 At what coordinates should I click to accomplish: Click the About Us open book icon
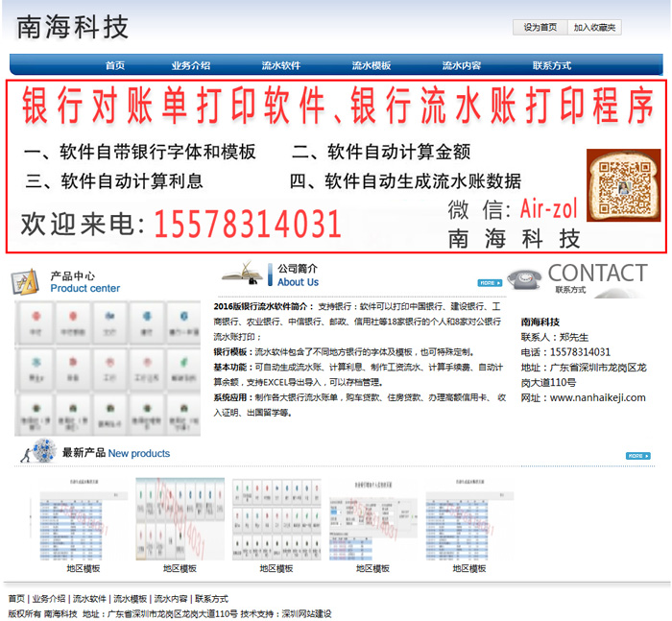click(242, 274)
